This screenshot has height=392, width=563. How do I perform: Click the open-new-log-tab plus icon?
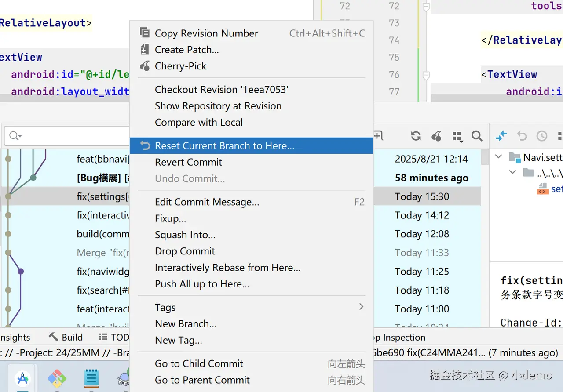(378, 136)
